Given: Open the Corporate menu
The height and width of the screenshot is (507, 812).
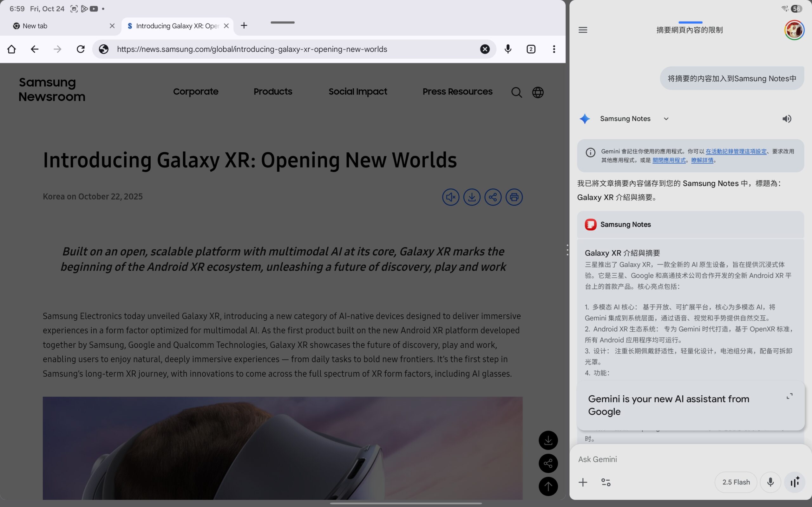Looking at the screenshot, I should coord(196,92).
